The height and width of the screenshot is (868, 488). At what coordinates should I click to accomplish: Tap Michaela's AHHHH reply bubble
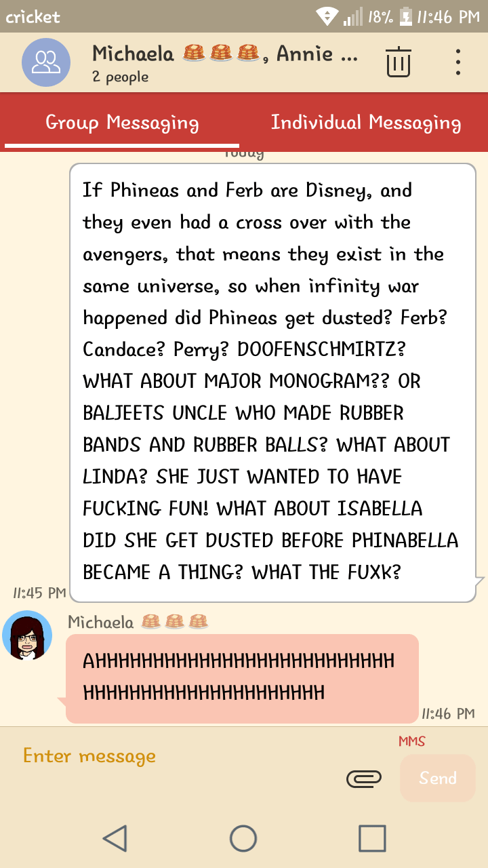tap(242, 678)
